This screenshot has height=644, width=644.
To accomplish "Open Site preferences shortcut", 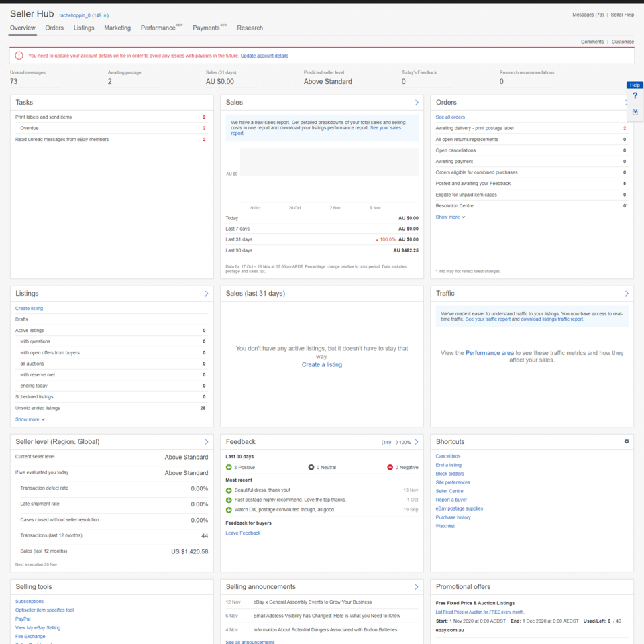I will (x=453, y=482).
